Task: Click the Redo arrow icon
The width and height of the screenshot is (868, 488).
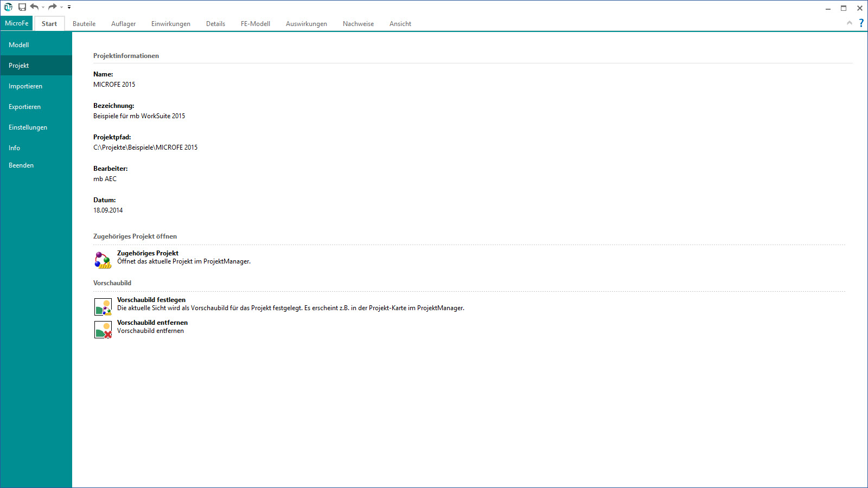Action: pyautogui.click(x=53, y=7)
